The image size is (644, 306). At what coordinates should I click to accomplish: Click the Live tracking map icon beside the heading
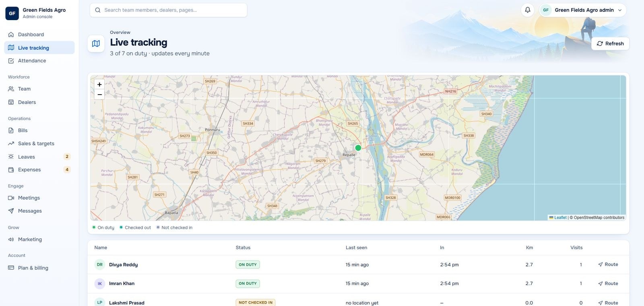coord(96,43)
